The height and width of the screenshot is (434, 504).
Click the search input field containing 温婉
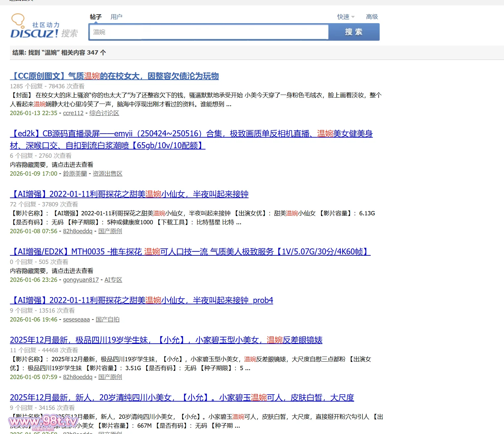(x=208, y=32)
